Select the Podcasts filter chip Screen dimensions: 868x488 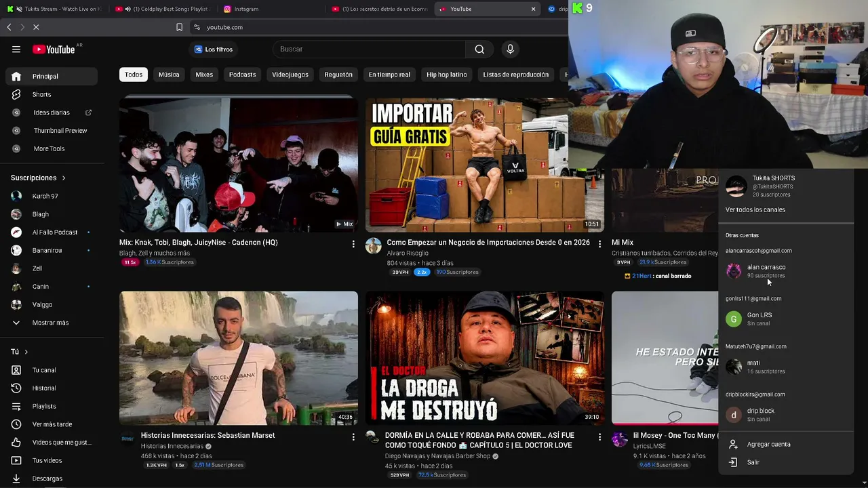(242, 75)
